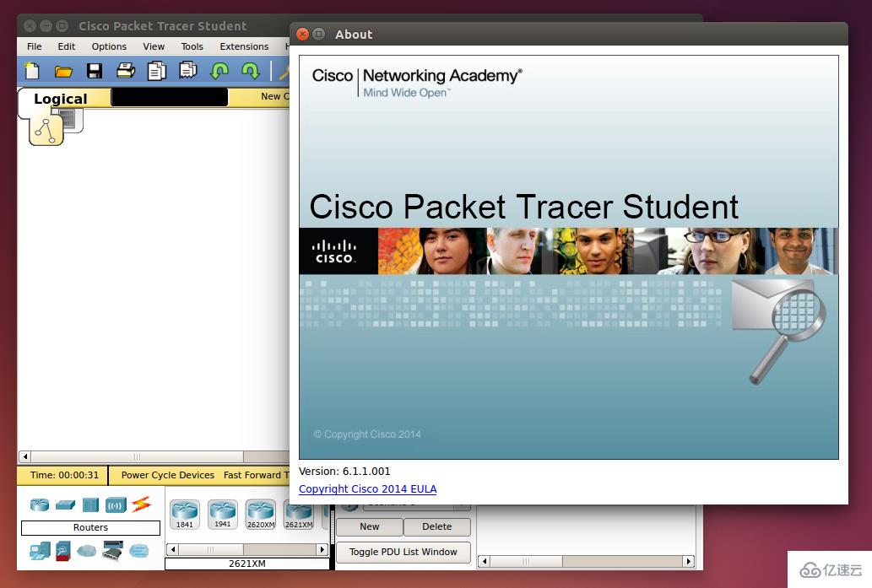Click the workspace horizontal scrollbar left arrow
Screen dimensions: 872x588
pyautogui.click(x=25, y=457)
